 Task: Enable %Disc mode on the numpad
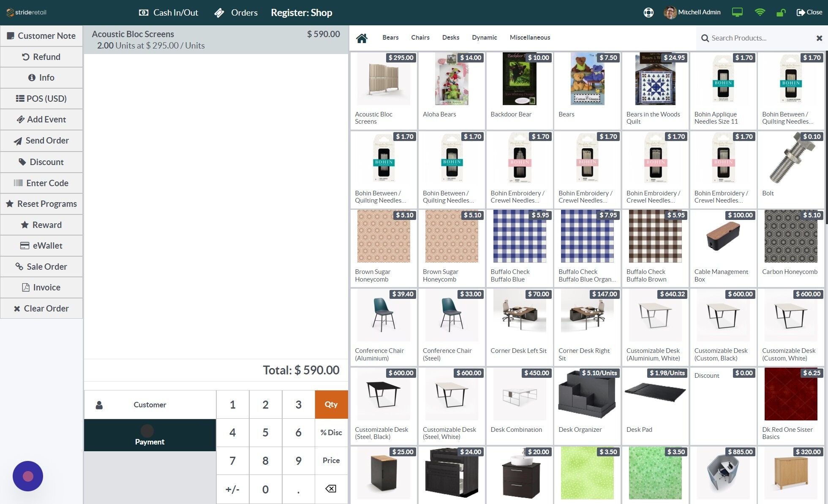point(331,432)
